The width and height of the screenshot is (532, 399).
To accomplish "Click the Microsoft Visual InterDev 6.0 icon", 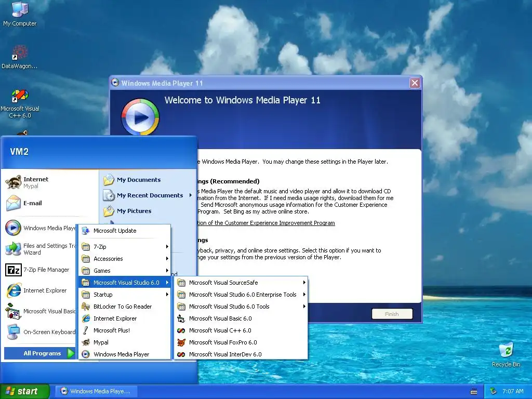I will 181,354.
